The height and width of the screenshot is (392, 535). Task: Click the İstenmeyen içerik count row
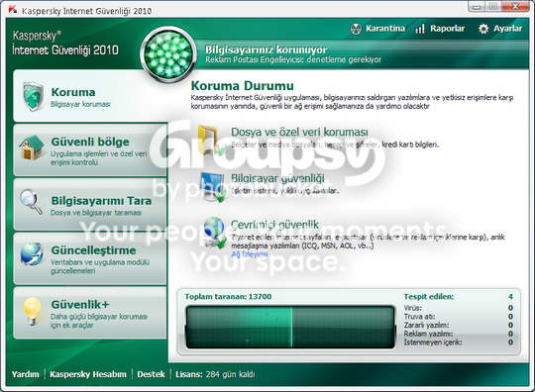(x=459, y=343)
